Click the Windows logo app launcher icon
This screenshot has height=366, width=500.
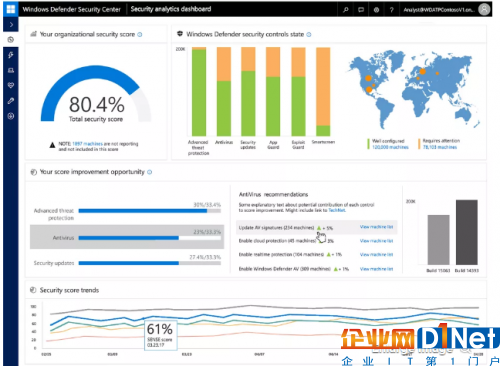tap(11, 9)
